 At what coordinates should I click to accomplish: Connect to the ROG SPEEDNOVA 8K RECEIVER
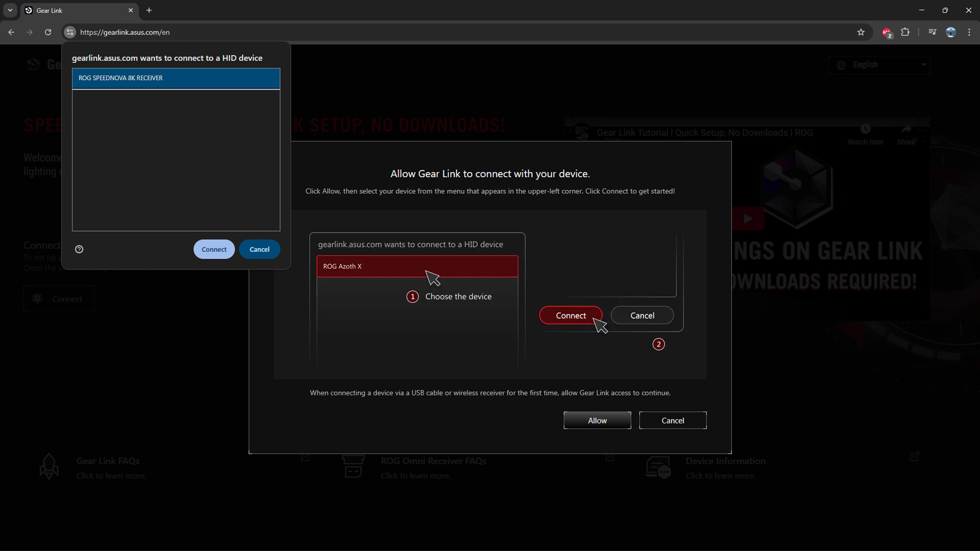click(176, 78)
